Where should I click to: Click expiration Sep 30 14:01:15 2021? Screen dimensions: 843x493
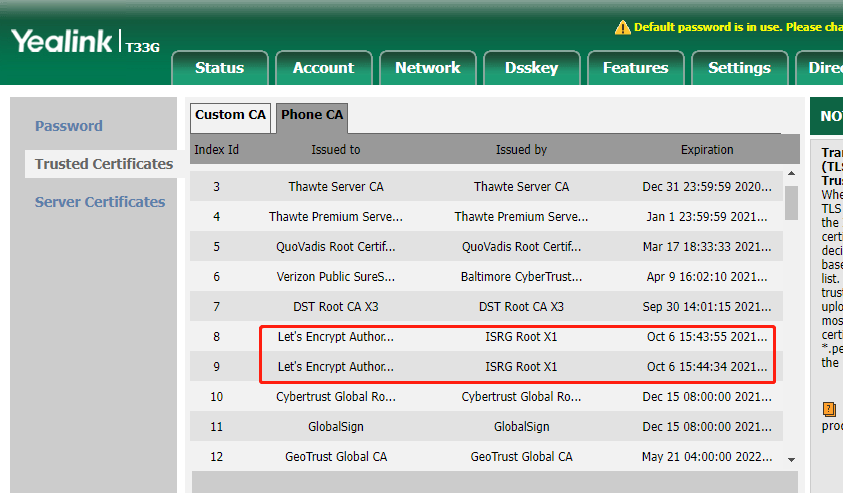(707, 307)
